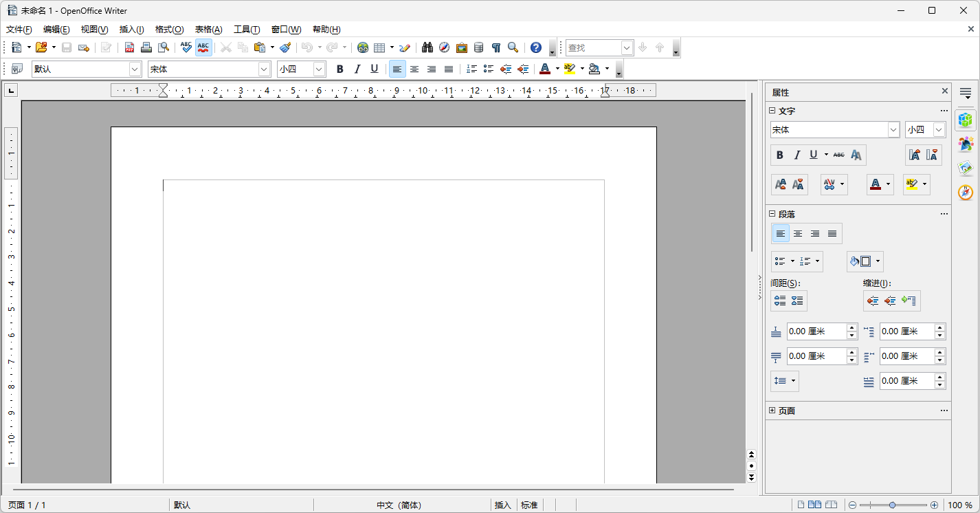This screenshot has width=980, height=513.
Task: Decrease the indent from the formatting toolbar
Action: (506, 69)
